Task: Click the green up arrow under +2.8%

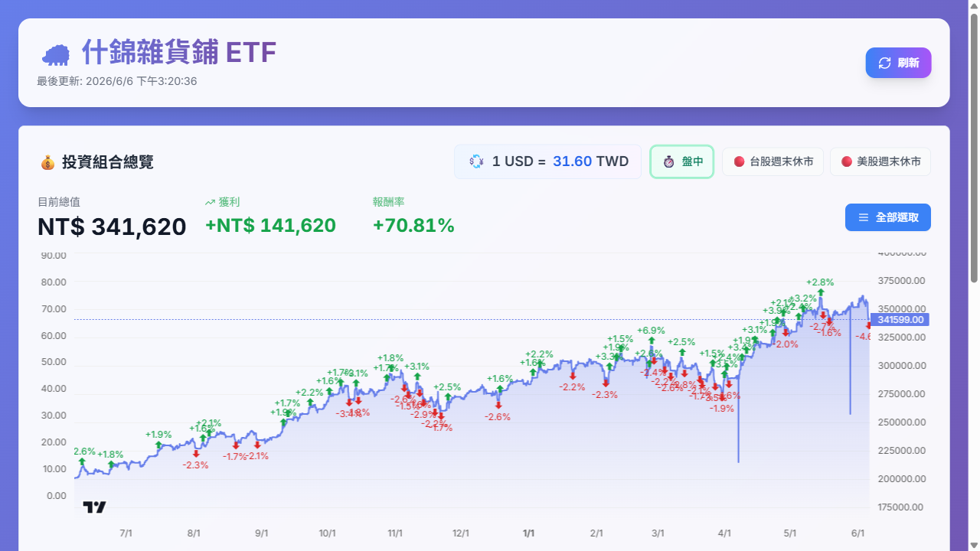Action: pyautogui.click(x=820, y=292)
